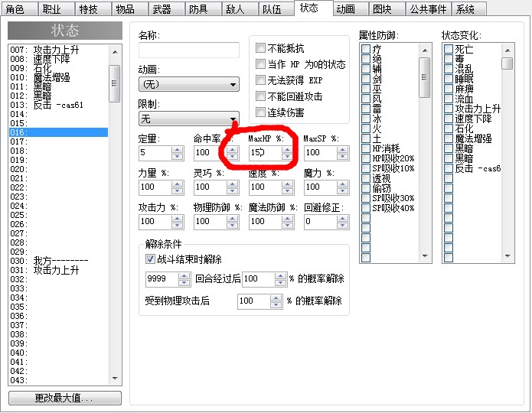Toggle 当作 HP 为0的状态 checkbox
The width and height of the screenshot is (532, 413).
pos(260,63)
